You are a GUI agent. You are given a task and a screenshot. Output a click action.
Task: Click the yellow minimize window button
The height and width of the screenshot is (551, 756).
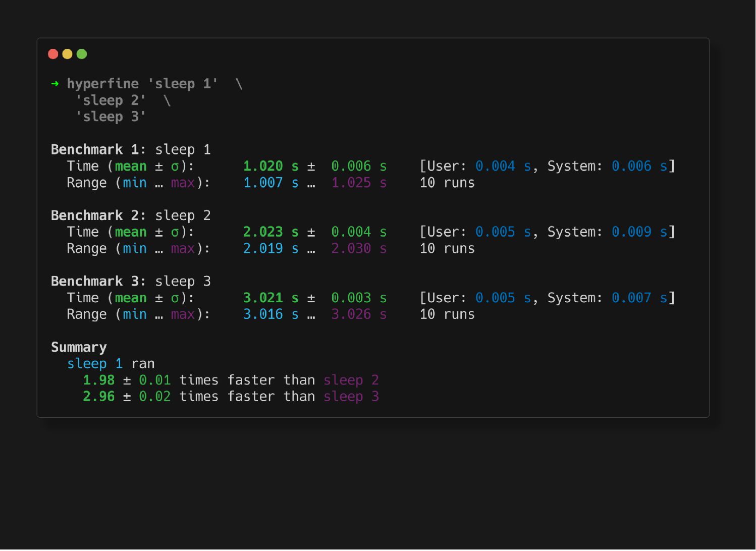(x=67, y=54)
